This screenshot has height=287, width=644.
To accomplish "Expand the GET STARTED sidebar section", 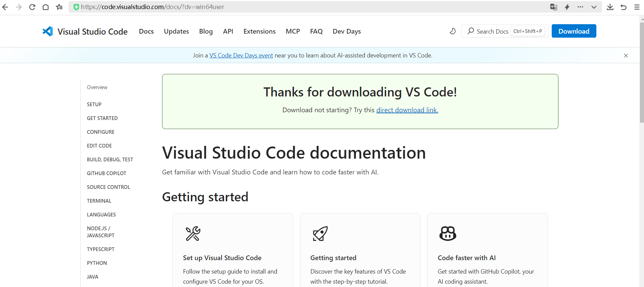I will 102,118.
